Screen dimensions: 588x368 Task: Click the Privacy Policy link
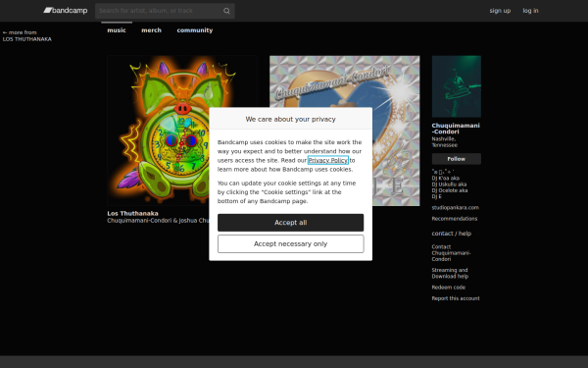tap(328, 160)
